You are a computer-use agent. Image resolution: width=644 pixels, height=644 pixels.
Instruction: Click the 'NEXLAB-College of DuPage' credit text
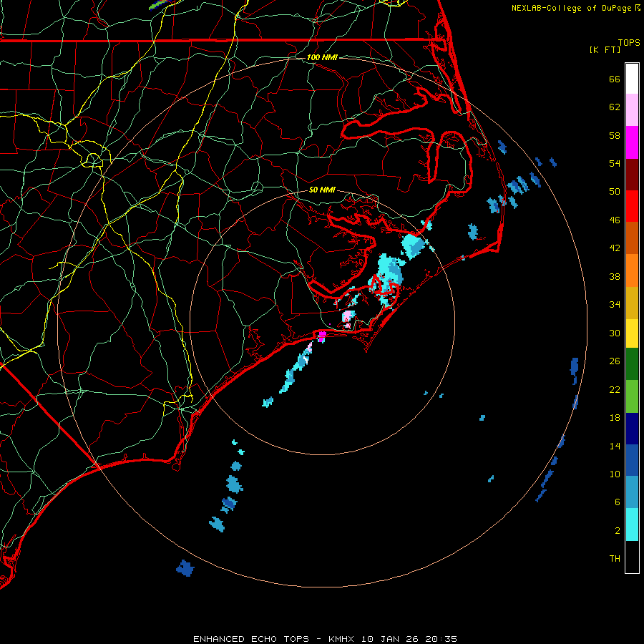click(x=572, y=8)
